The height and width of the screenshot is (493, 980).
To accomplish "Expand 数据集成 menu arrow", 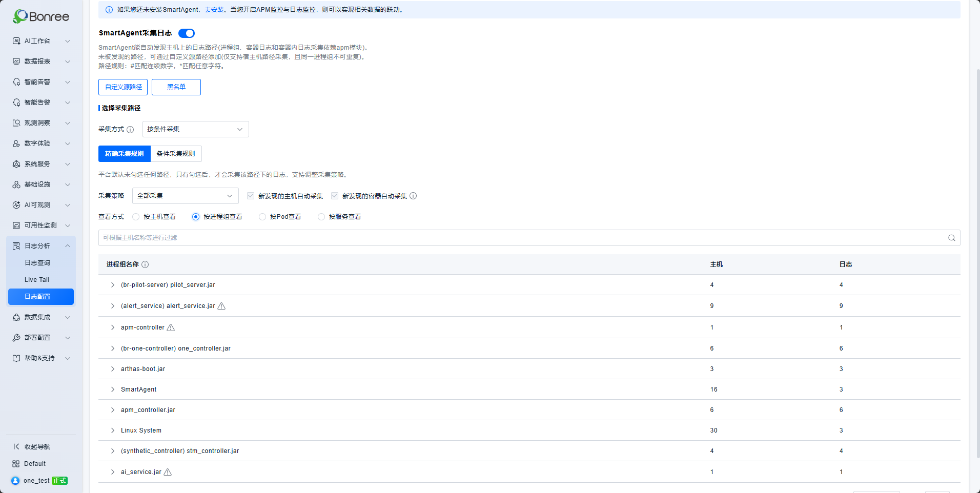I will click(68, 317).
